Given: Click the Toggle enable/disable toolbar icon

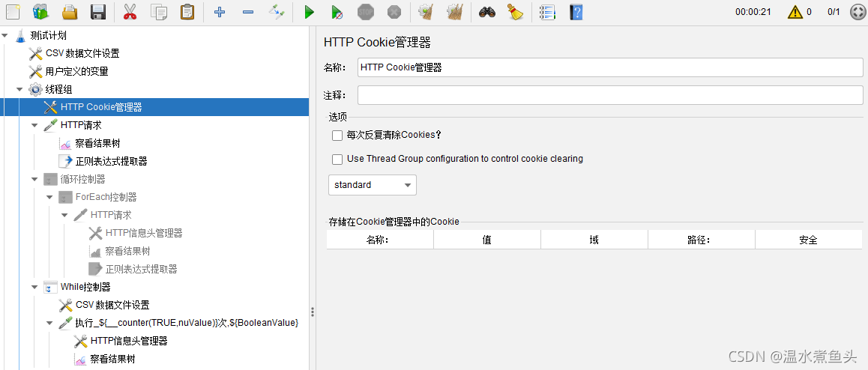Looking at the screenshot, I should point(277,11).
